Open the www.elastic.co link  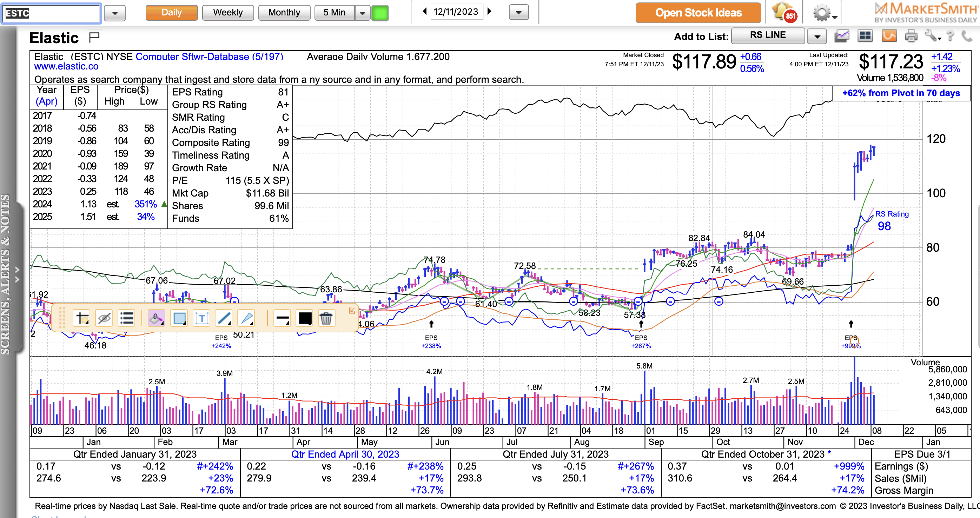[66, 67]
